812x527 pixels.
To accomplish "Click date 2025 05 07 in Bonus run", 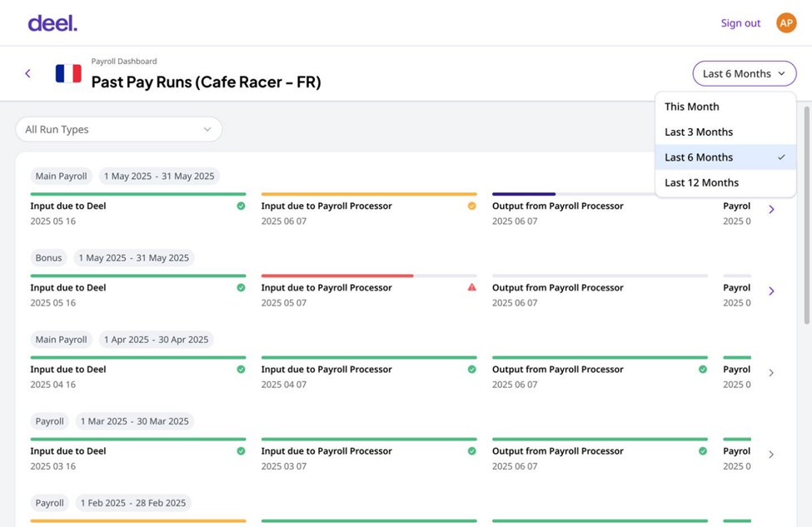I will [x=284, y=303].
